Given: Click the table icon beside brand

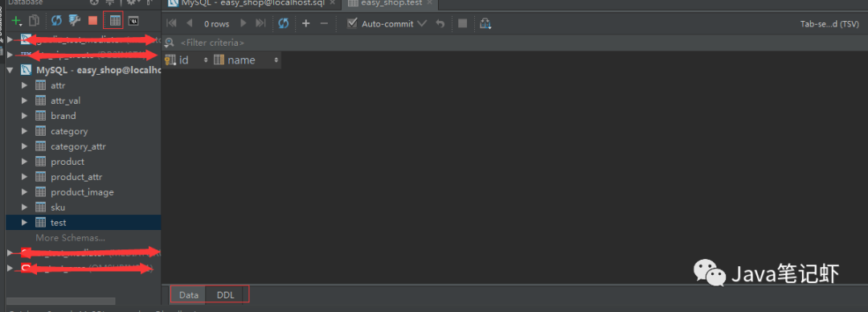Looking at the screenshot, I should click(40, 116).
